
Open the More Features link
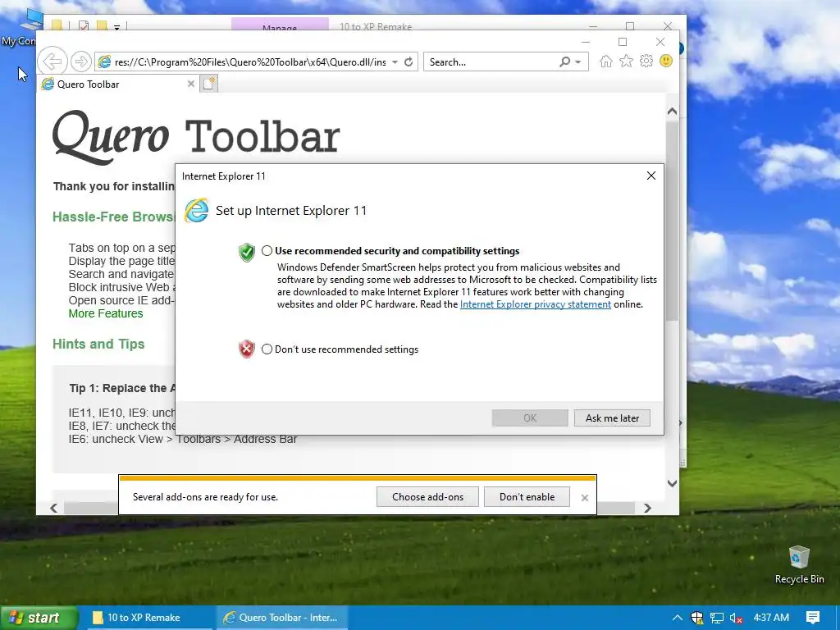coord(106,313)
